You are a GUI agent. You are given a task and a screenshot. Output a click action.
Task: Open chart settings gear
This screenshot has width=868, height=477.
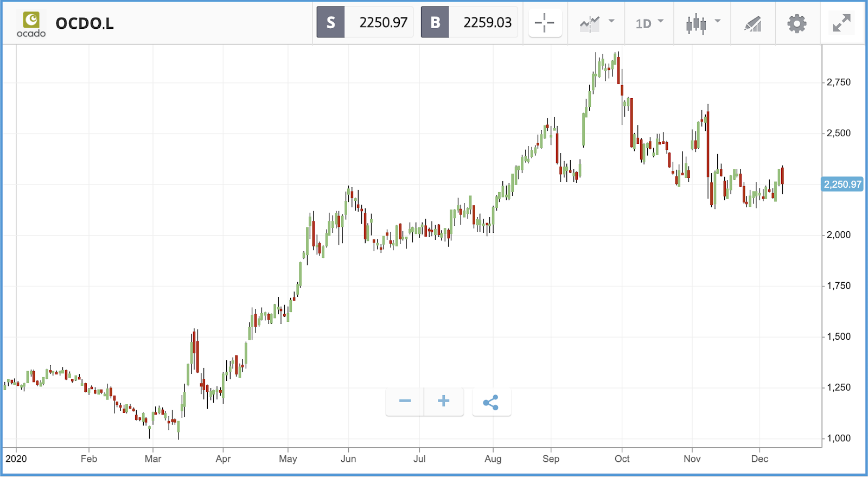coord(797,23)
